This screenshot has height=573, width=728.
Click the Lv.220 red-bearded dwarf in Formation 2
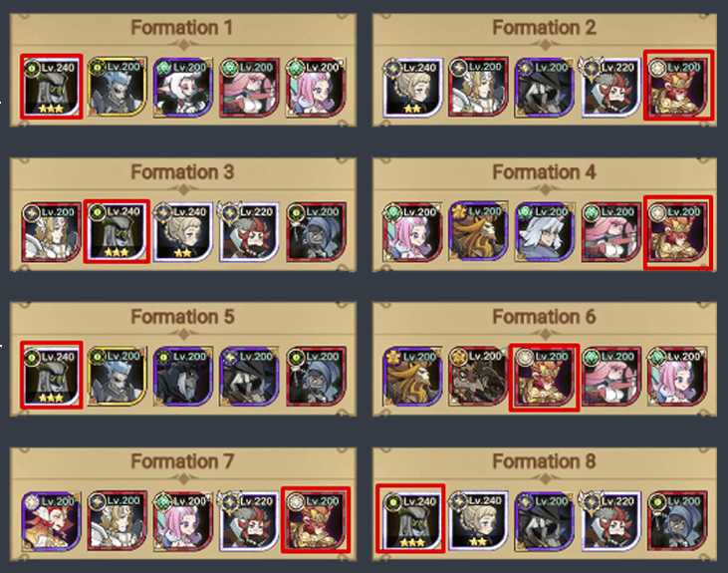pos(611,87)
